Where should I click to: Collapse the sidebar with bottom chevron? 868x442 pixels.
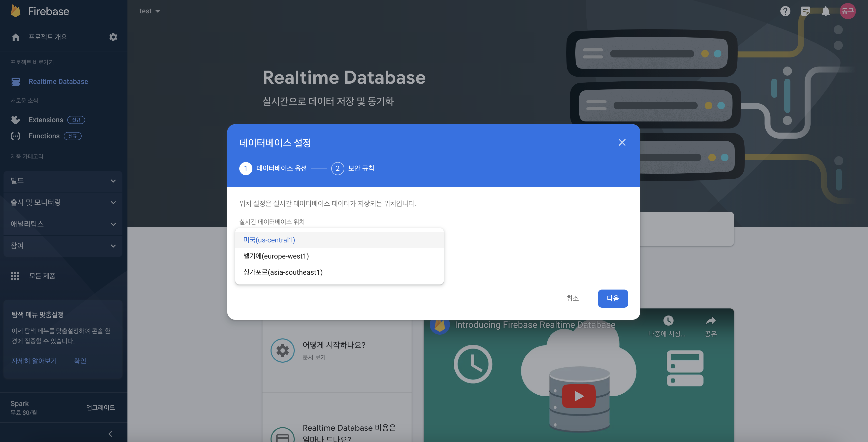coord(110,434)
